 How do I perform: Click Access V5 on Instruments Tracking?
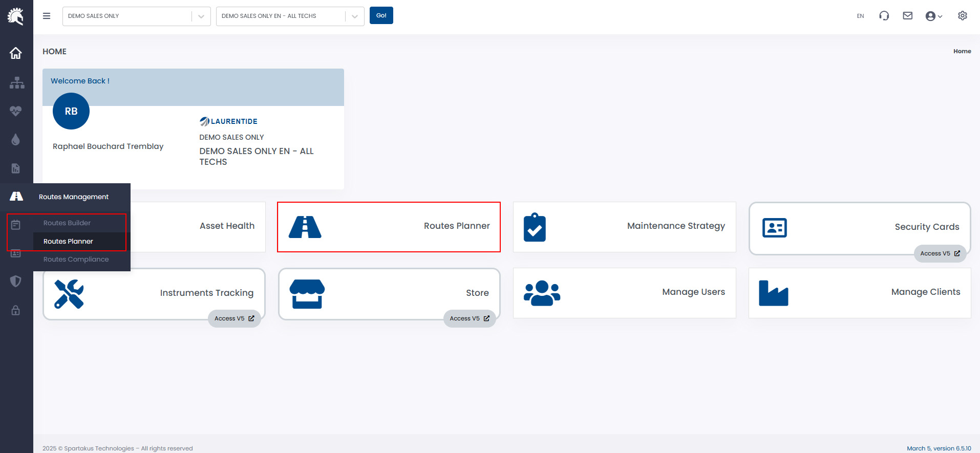(x=234, y=318)
